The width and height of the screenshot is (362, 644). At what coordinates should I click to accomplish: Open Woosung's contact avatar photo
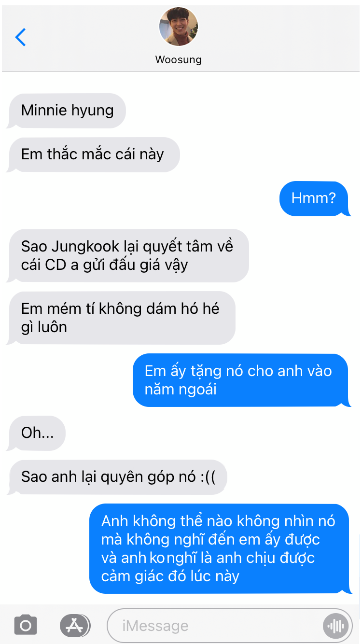click(x=179, y=27)
